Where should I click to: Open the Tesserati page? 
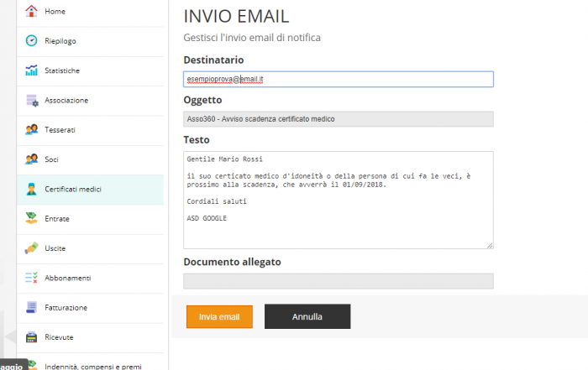click(x=90, y=130)
